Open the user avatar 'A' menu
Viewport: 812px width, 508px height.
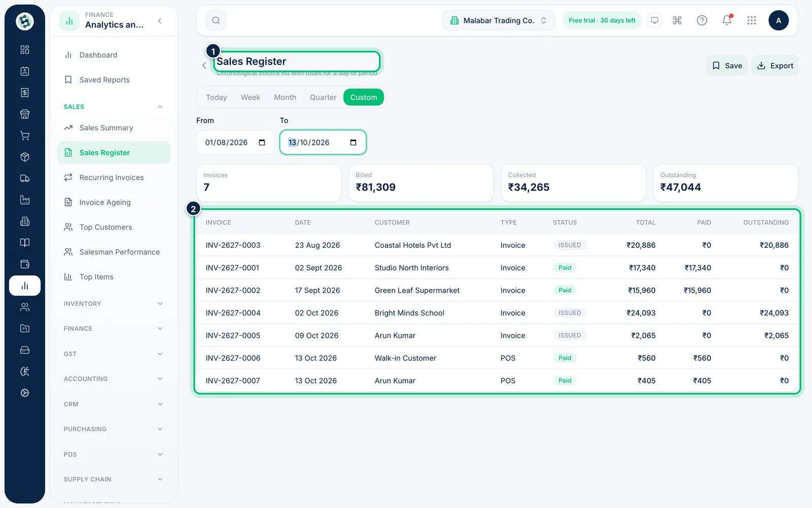coord(779,20)
